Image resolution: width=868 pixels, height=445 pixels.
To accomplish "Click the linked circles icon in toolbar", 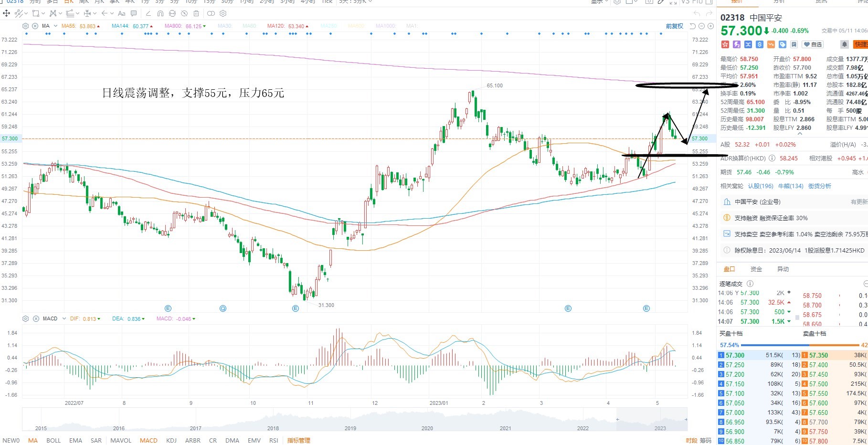I will pyautogui.click(x=211, y=13).
